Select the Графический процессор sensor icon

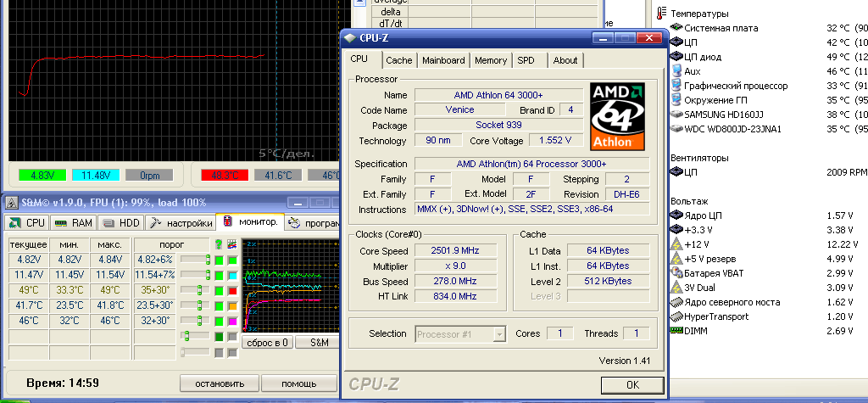point(676,86)
